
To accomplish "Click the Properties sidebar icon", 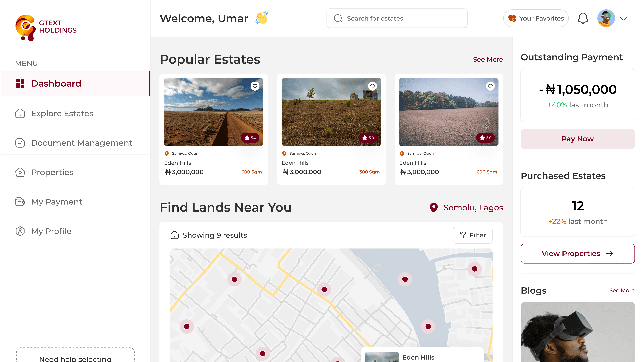I will click(x=20, y=172).
